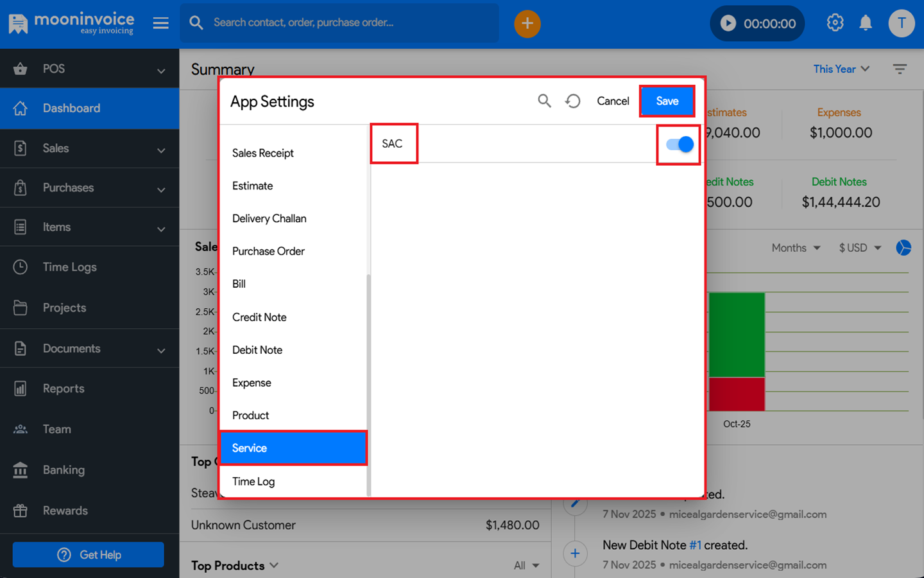This screenshot has width=924, height=578.
Task: Open the notifications bell
Action: pyautogui.click(x=866, y=24)
